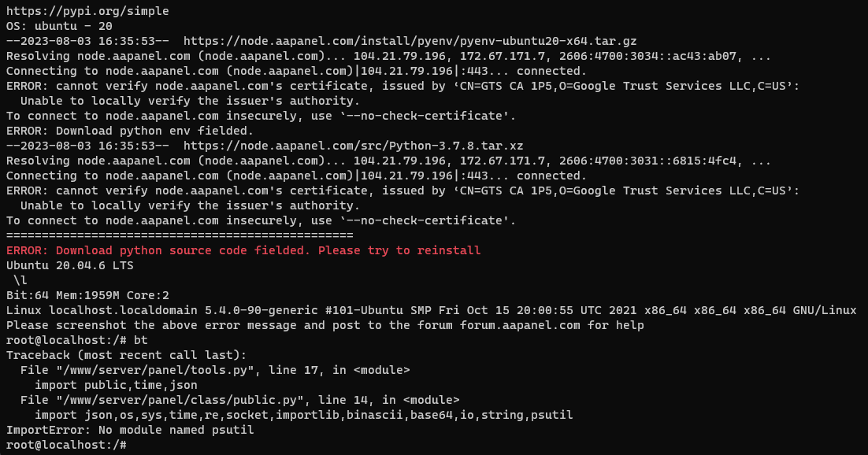The width and height of the screenshot is (868, 455).
Task: Click the Linux kernel version info line
Action: [x=431, y=310]
